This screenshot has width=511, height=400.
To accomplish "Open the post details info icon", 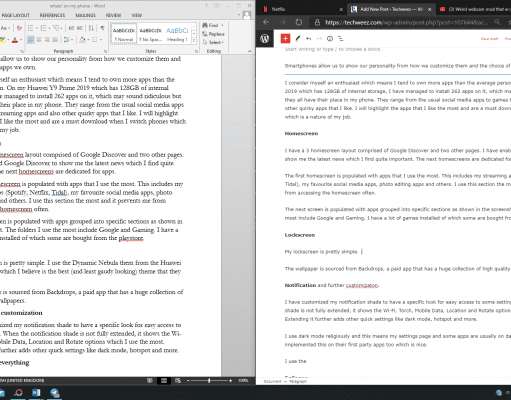I will click(x=330, y=39).
